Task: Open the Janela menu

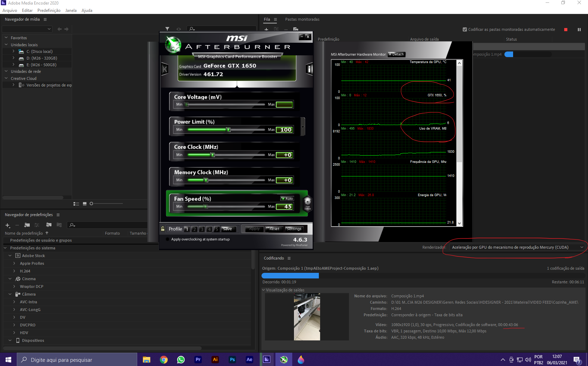Action: 71,11
